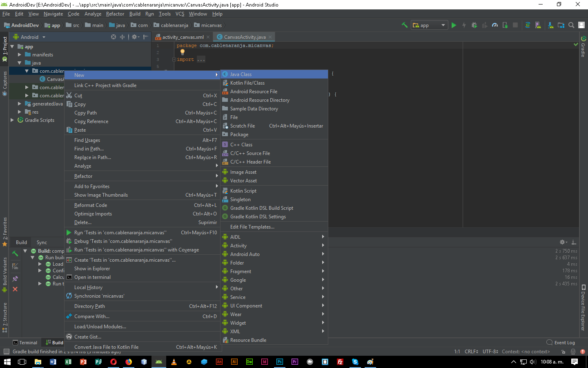Switch to activity_canvas.xml editor tab
588x368 pixels.
point(183,37)
